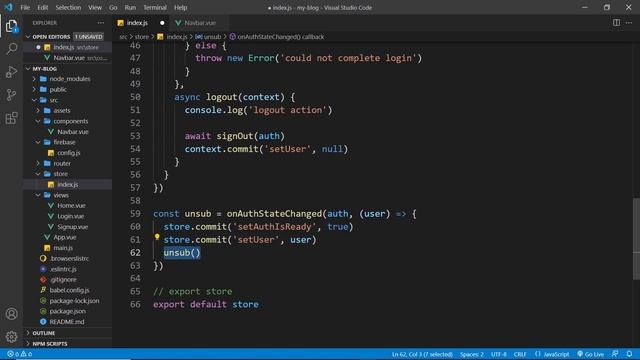This screenshot has height=360, width=640.
Task: Open main.js file
Action: pyautogui.click(x=67, y=248)
